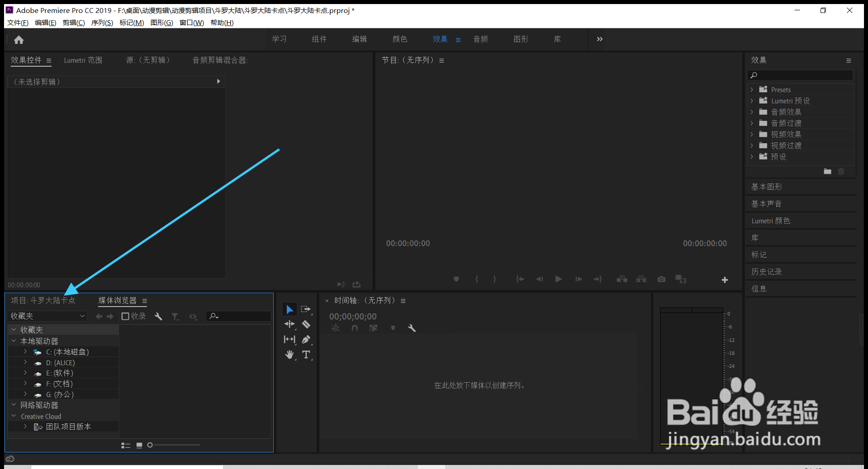Select the Selection tool arrow

pos(290,309)
